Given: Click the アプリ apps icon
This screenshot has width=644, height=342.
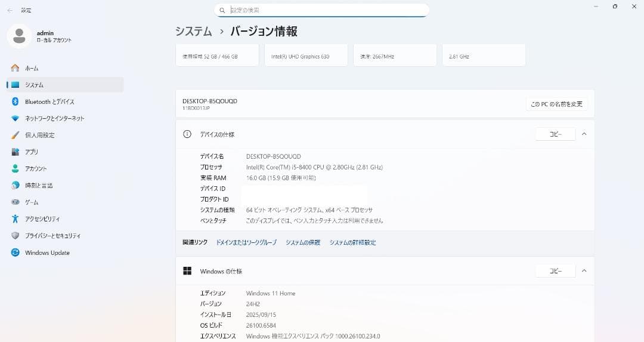Looking at the screenshot, I should pos(15,152).
